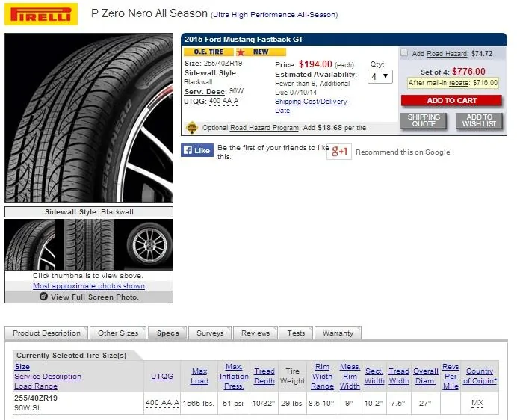Click the Set of 4 $776.00 total
517x420 pixels.
tap(453, 72)
